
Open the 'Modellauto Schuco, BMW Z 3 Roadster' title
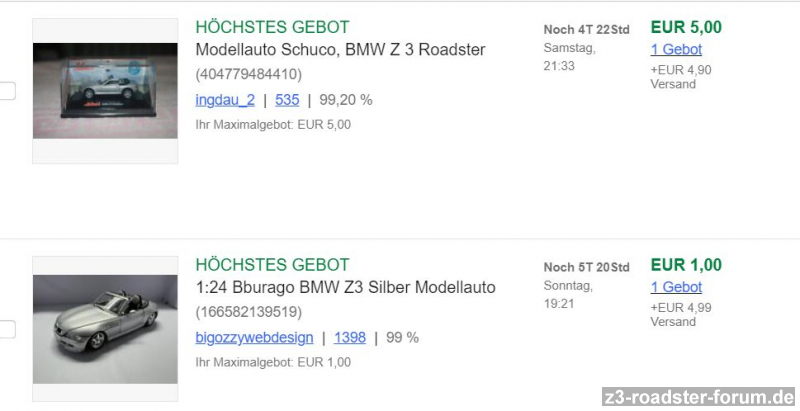click(x=340, y=50)
